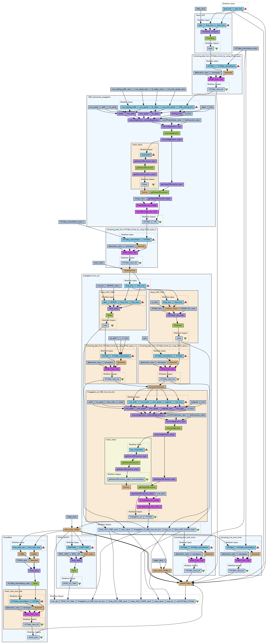
Task: Click the green triangle beside shock_mars output
Action: pos(42,637)
